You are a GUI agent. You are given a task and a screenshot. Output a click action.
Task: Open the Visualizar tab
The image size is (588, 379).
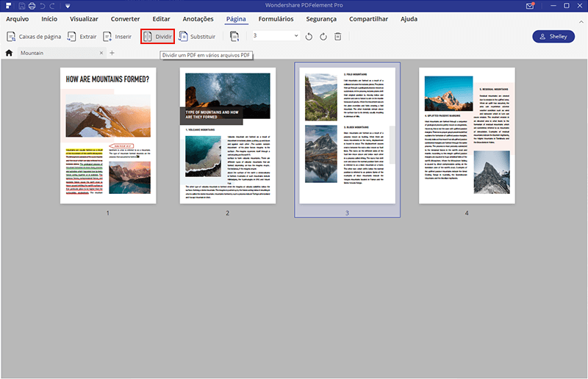pos(84,19)
